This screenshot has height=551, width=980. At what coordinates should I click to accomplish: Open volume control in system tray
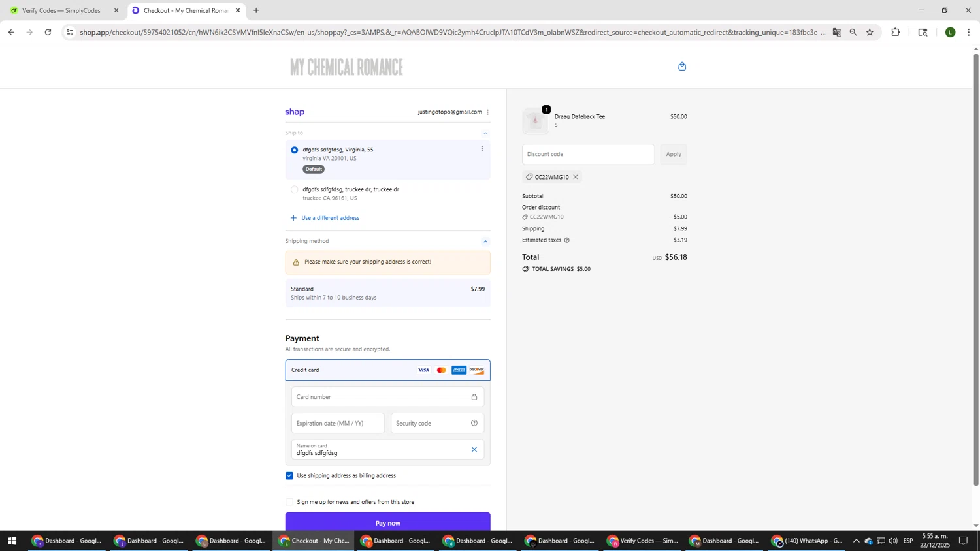(x=893, y=541)
